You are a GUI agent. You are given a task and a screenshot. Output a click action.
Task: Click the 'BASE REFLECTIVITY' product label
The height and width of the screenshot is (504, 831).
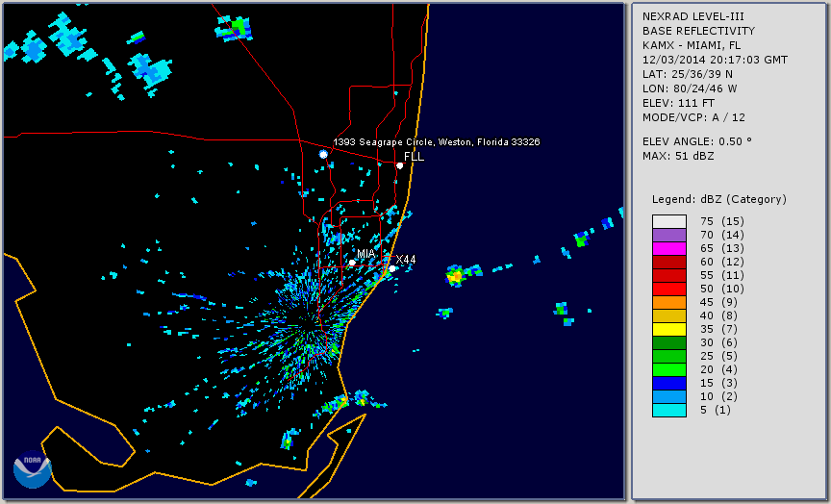tap(698, 31)
